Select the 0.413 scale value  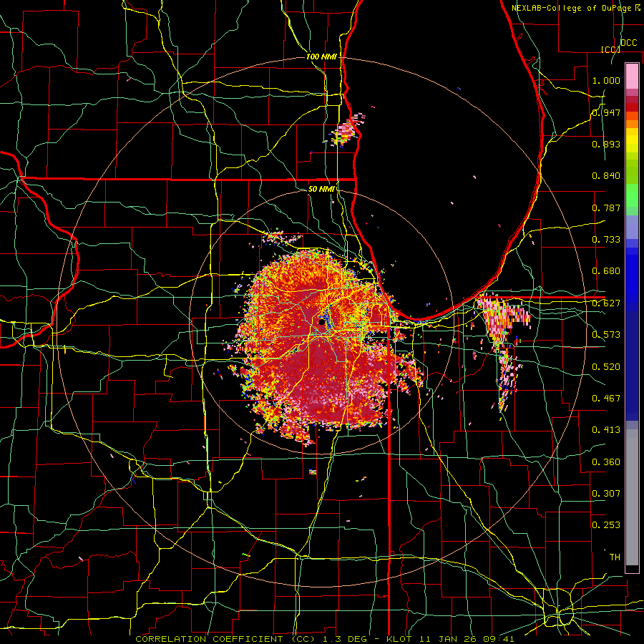(606, 430)
